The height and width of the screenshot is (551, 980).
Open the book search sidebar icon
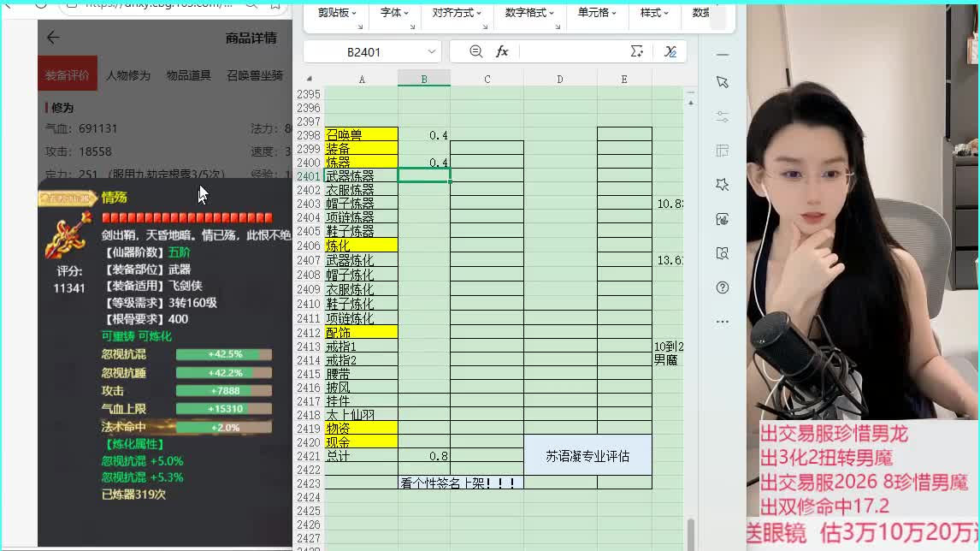[723, 253]
